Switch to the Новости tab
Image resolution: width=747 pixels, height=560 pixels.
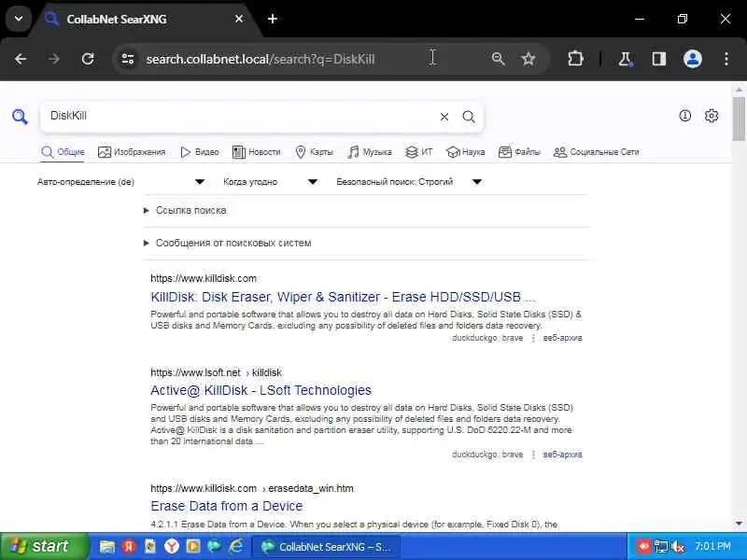256,152
